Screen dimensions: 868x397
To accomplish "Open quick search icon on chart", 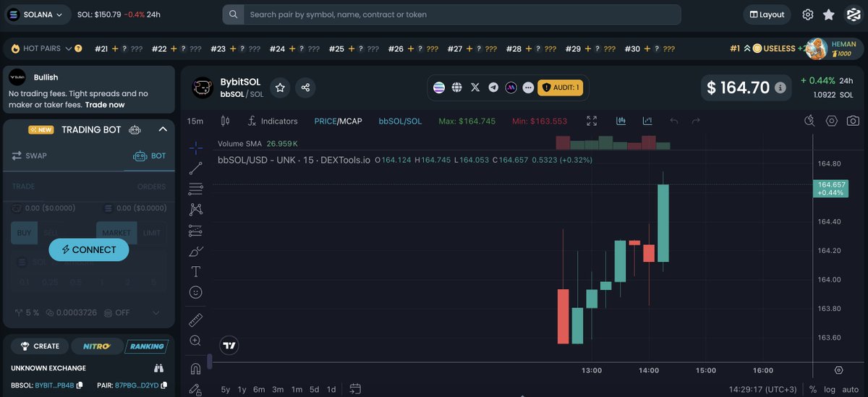I will (810, 121).
